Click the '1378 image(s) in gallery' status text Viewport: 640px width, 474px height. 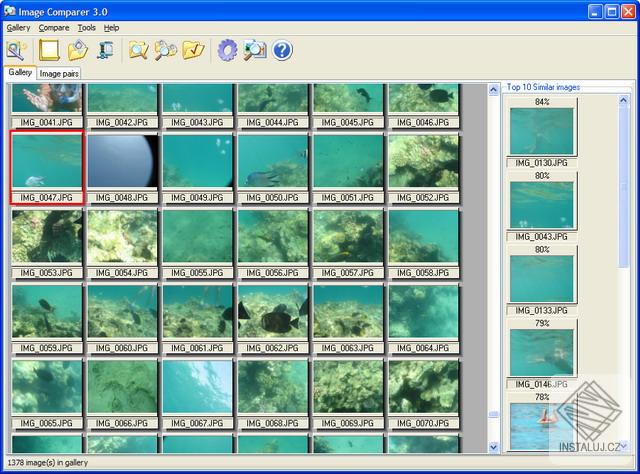coord(48,463)
